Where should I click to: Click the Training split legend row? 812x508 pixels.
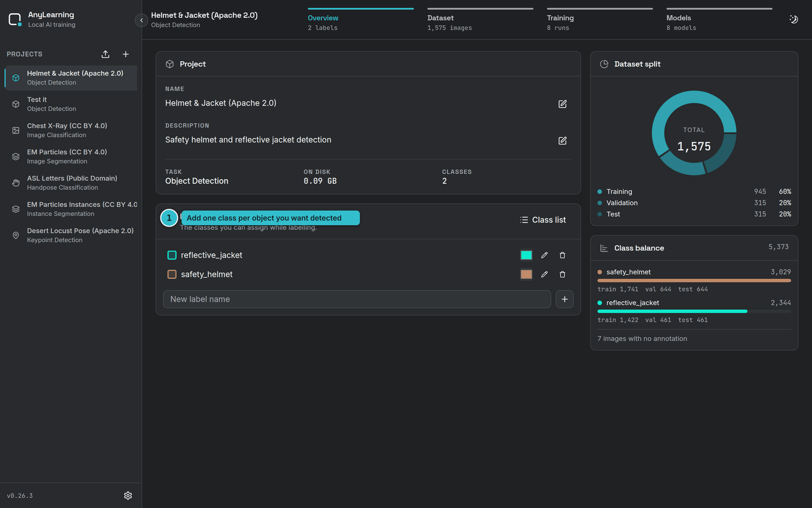click(694, 192)
